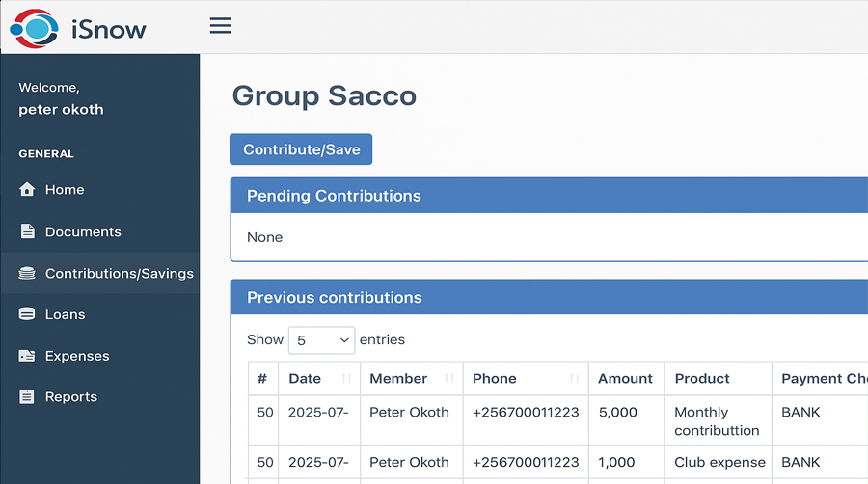Toggle the hamburger menu icon
Image resolution: width=868 pixels, height=484 pixels.
(x=220, y=26)
